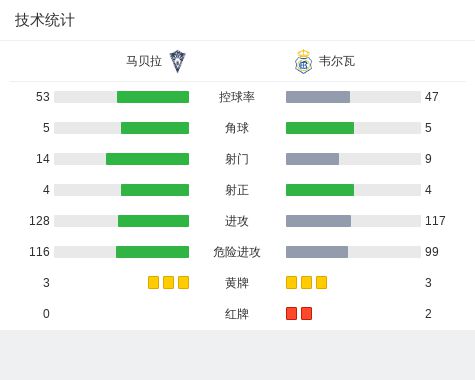
Task: Select the 技术统计 section header
Action: [x=44, y=20]
